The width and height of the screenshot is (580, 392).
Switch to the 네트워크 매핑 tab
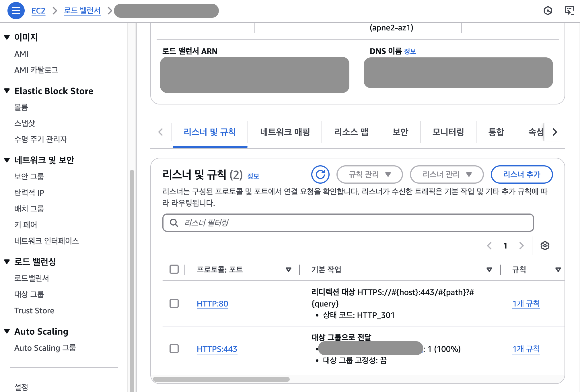285,132
